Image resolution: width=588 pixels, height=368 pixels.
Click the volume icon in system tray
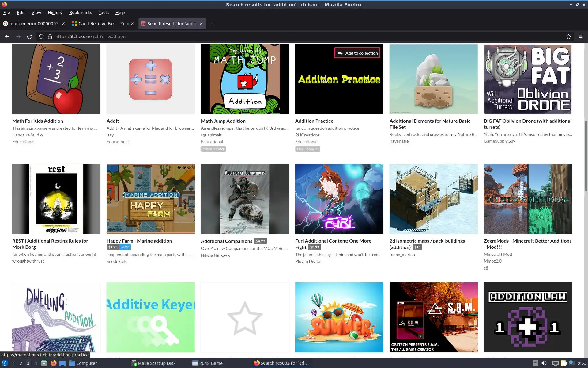[544, 363]
